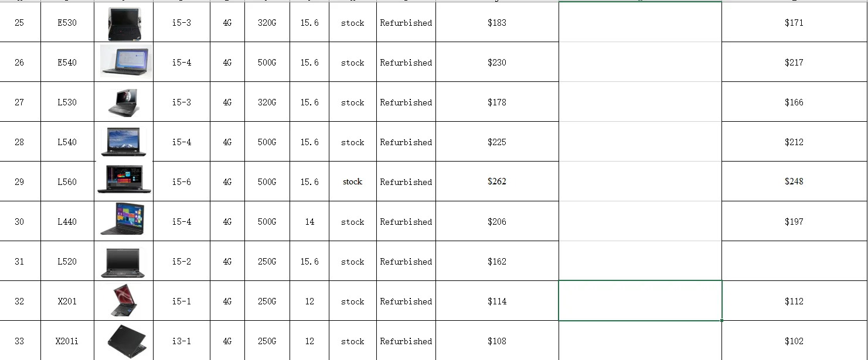Select the L530 laptop image
868x360 pixels.
[123, 102]
